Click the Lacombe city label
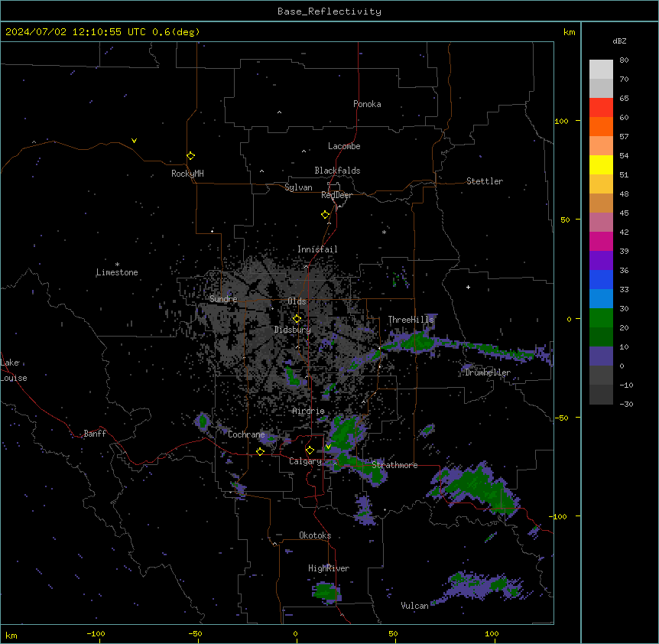Screen dimensions: 659x644 [344, 146]
